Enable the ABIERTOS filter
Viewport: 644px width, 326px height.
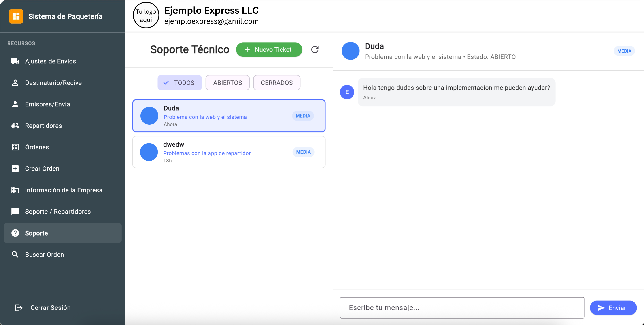pos(227,83)
